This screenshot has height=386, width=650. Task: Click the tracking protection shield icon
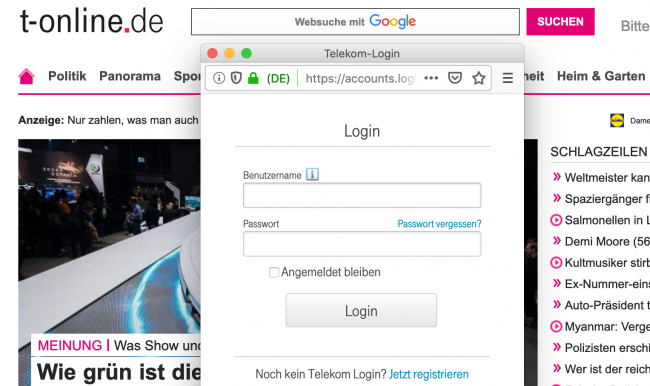point(236,78)
